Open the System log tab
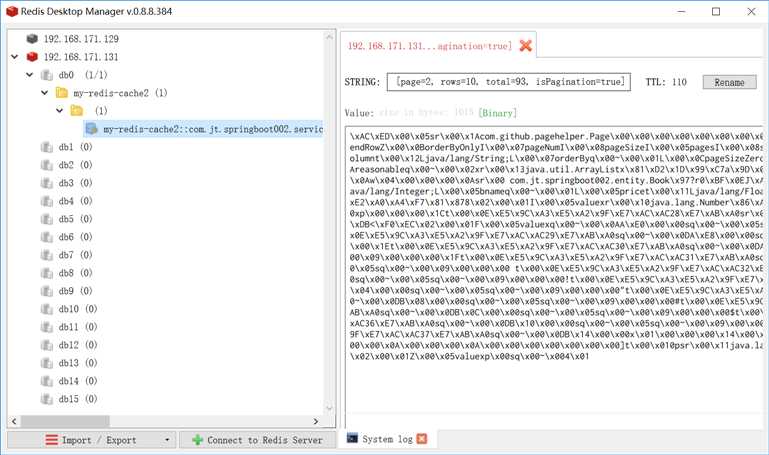 click(x=387, y=439)
